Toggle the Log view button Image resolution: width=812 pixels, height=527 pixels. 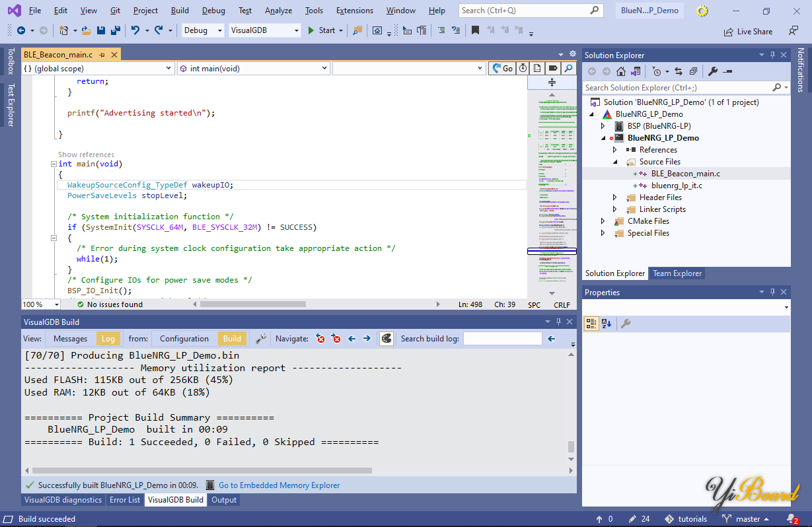(108, 339)
